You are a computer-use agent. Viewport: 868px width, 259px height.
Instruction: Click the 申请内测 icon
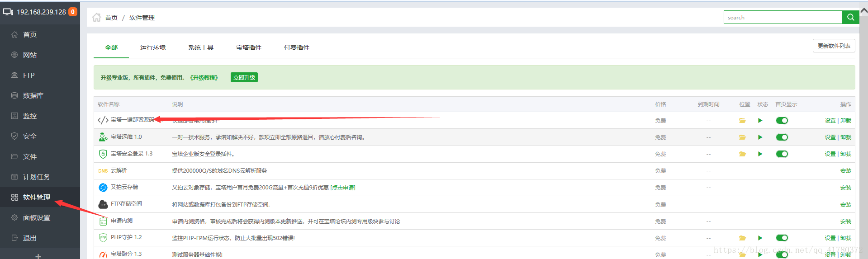point(103,221)
